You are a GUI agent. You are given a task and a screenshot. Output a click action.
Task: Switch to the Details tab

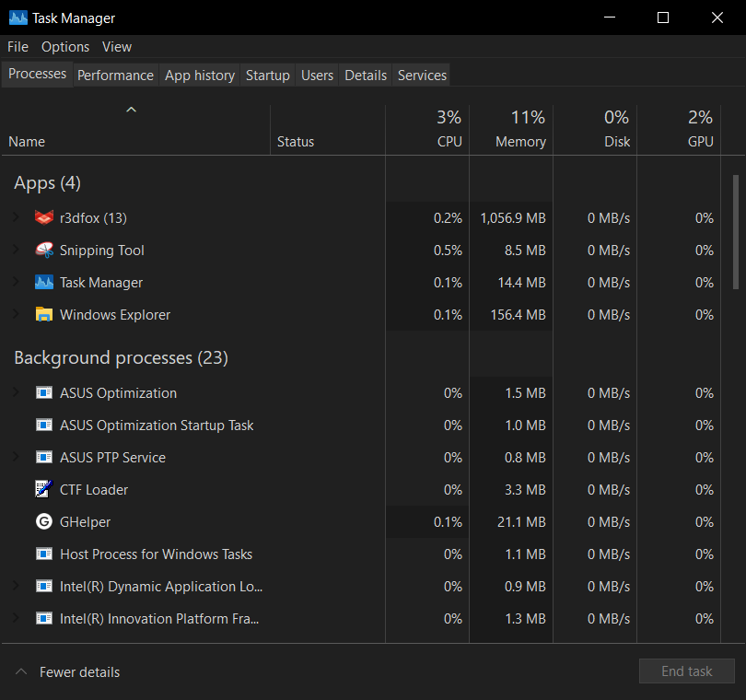tap(366, 76)
